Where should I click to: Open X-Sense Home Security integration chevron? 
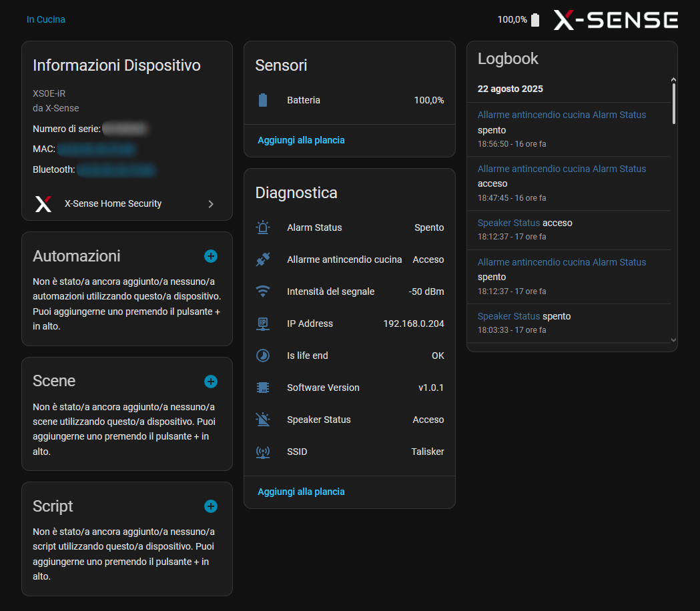[x=211, y=204]
